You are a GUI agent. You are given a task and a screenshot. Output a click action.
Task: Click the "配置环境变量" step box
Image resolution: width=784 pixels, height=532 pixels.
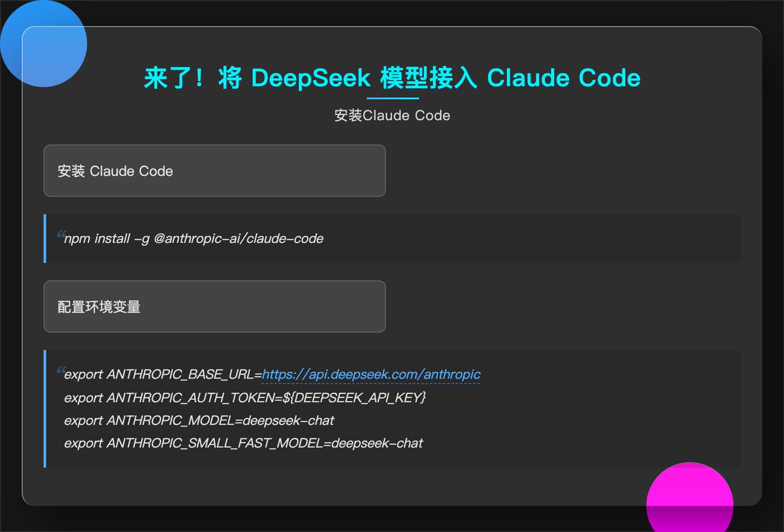click(214, 307)
